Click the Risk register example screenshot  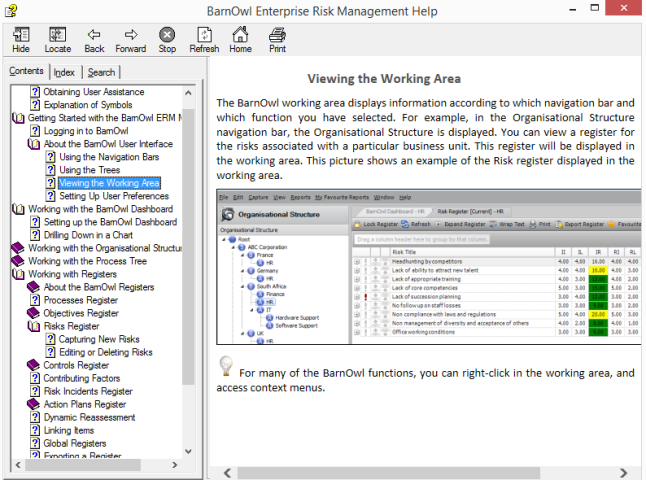click(428, 267)
